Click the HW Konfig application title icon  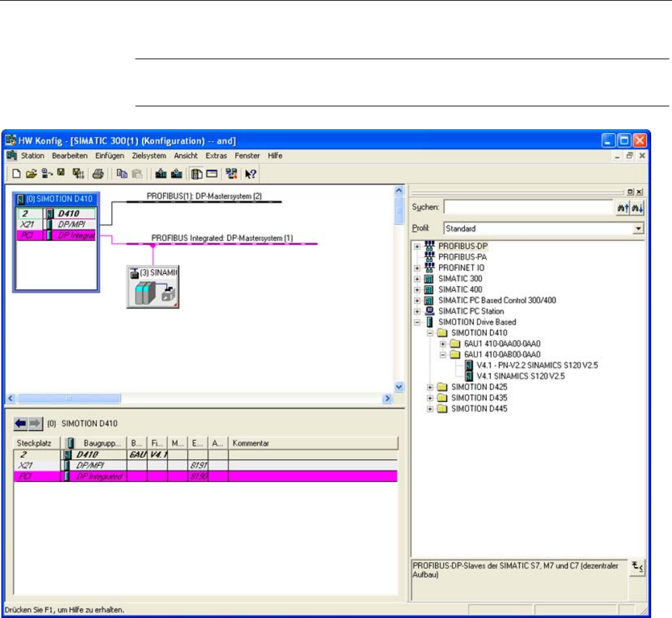11,140
